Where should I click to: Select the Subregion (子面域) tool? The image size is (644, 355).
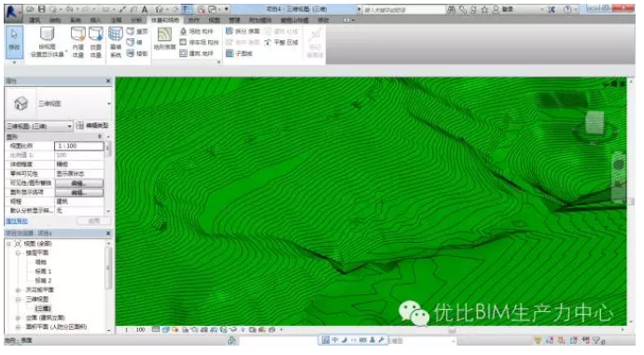click(x=239, y=53)
